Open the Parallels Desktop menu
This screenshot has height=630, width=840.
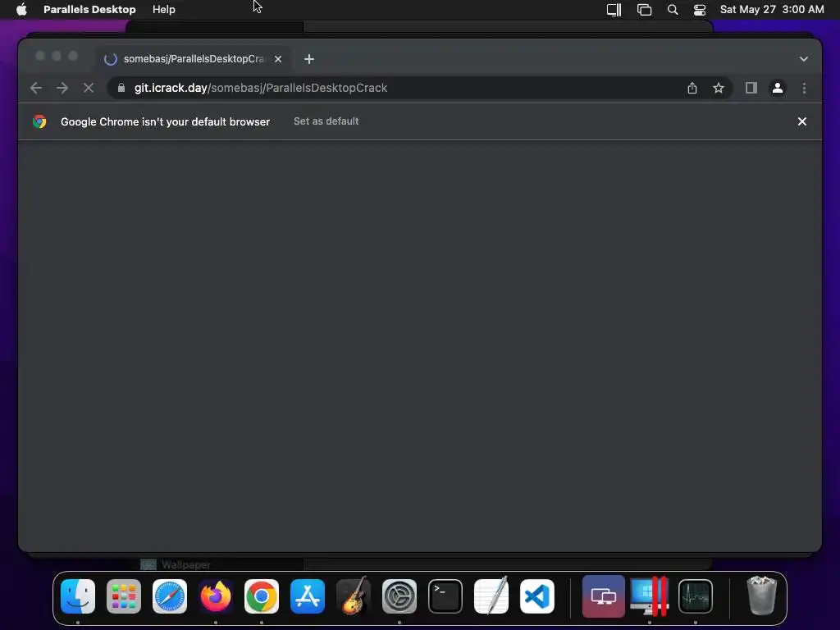point(89,9)
